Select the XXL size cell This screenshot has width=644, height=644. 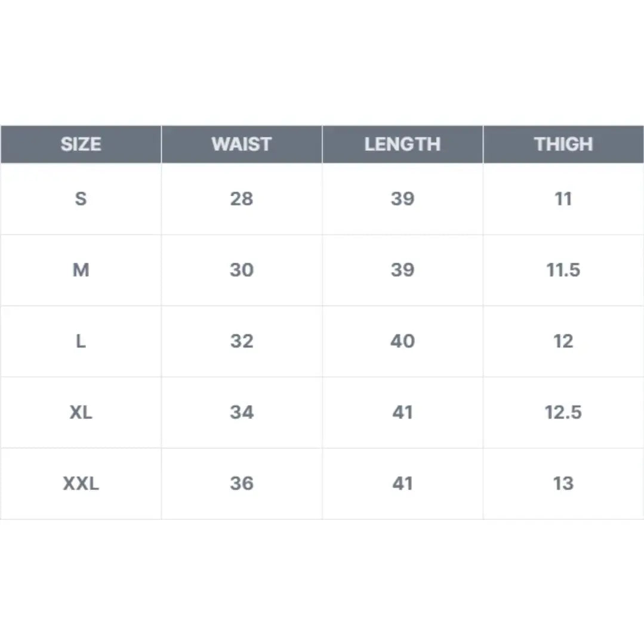pos(81,483)
